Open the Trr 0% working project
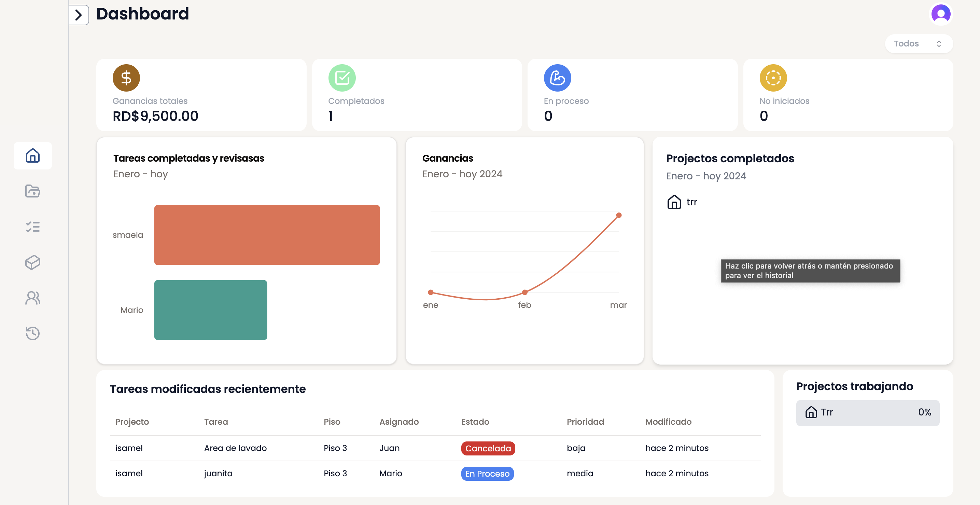This screenshot has height=505, width=980. coord(867,412)
